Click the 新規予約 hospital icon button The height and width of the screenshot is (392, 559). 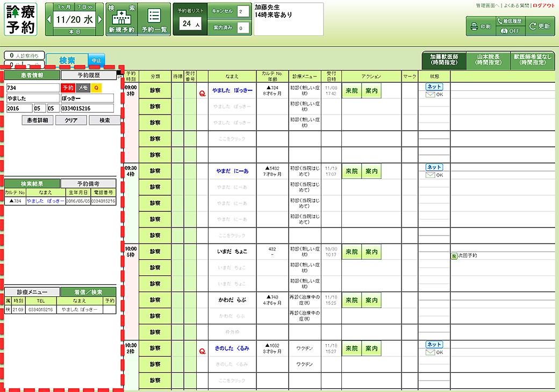tap(121, 19)
